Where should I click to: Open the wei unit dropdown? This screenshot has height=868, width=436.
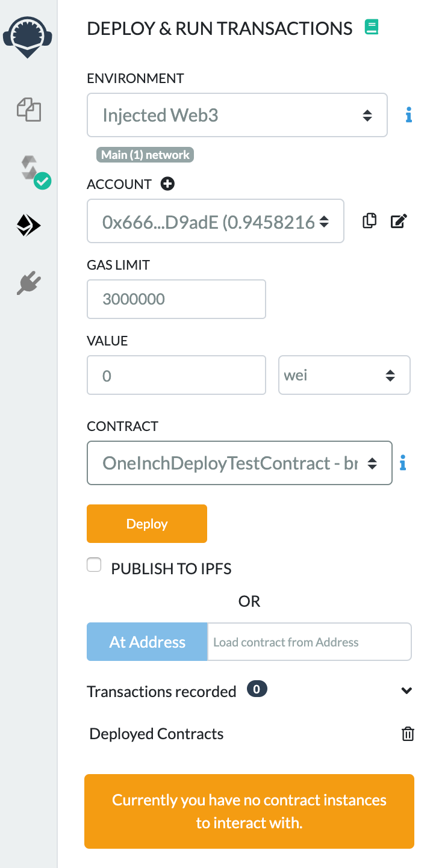coord(344,375)
